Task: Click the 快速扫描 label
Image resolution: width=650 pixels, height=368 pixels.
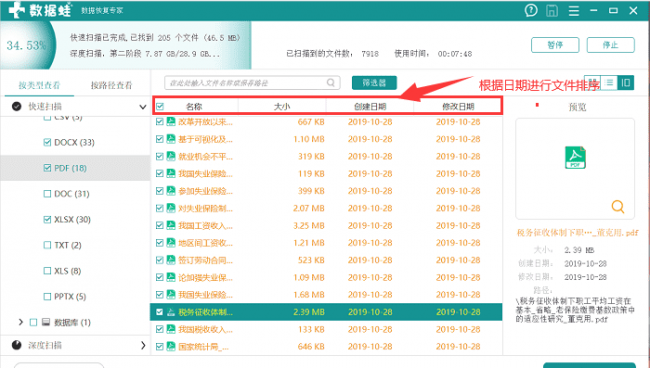Action: pos(45,107)
